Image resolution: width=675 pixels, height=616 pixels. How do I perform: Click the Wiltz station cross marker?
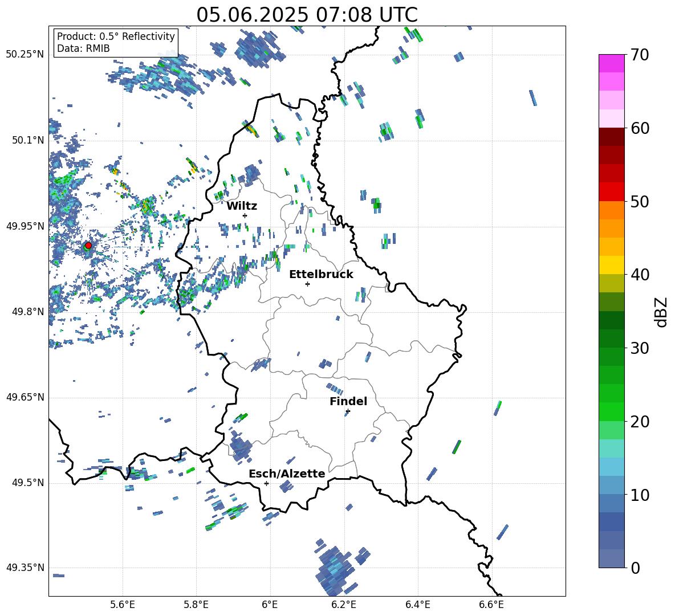[245, 215]
